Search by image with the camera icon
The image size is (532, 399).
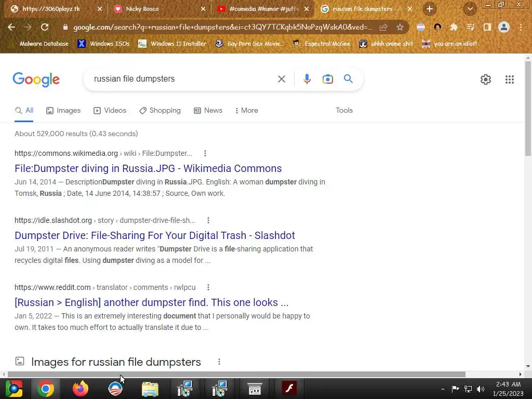tap(327, 79)
